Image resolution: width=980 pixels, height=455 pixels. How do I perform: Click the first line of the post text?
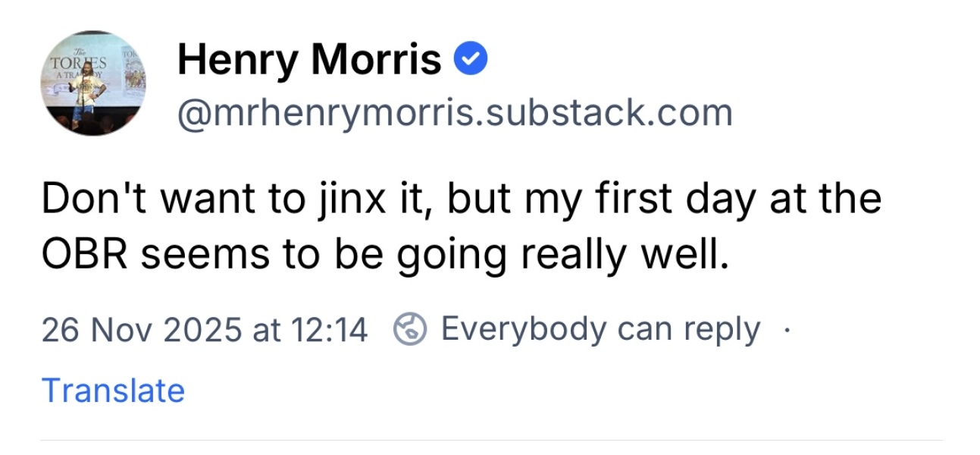461,199
